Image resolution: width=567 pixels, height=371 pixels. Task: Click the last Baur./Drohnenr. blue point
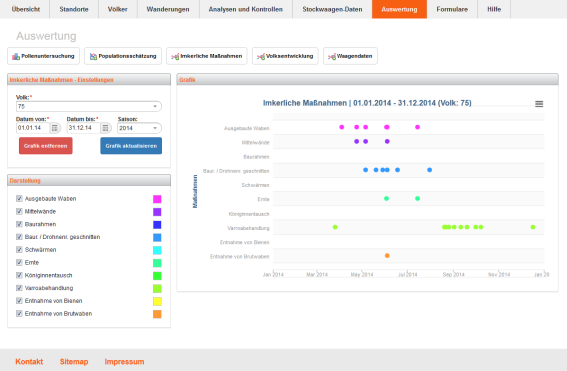point(429,170)
